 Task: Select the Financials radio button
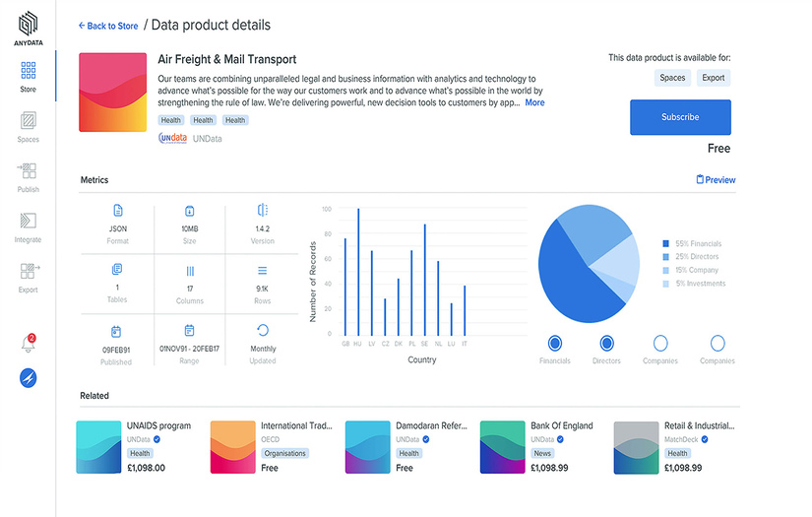(x=555, y=343)
